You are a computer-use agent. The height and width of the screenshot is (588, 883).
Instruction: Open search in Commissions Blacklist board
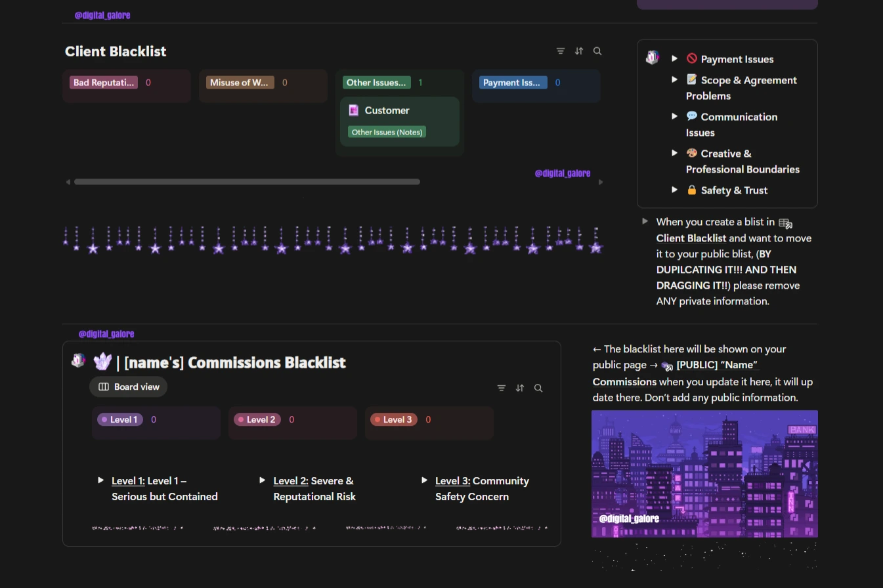538,388
